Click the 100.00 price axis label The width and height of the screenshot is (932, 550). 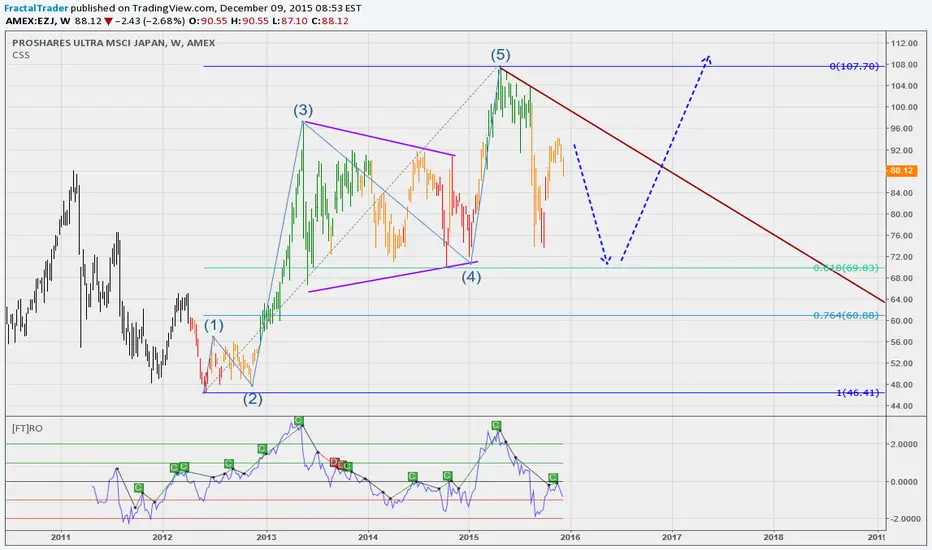pos(904,107)
